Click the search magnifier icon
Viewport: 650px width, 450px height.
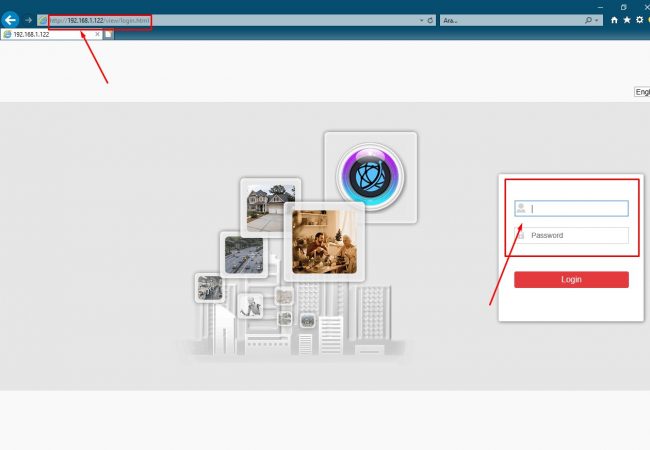coord(588,20)
